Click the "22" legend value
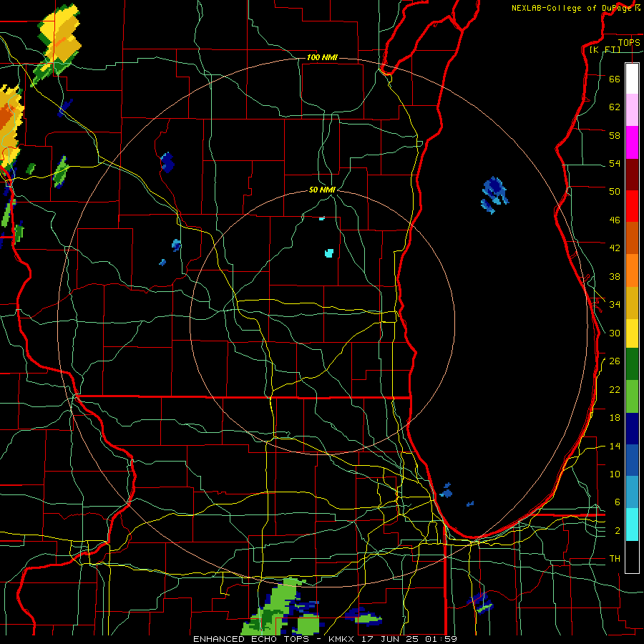644x644 pixels. coord(615,389)
